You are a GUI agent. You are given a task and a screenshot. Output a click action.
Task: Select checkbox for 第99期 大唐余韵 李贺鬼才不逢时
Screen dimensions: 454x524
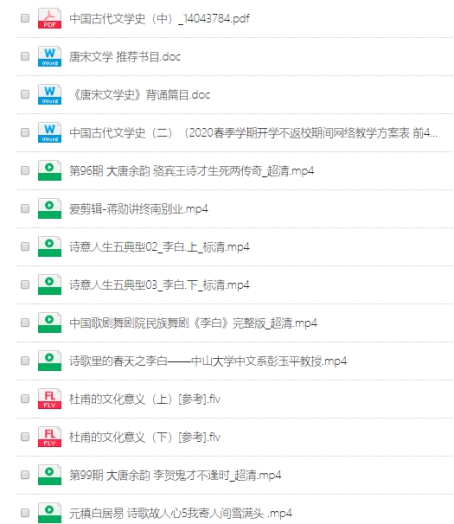pos(25,475)
